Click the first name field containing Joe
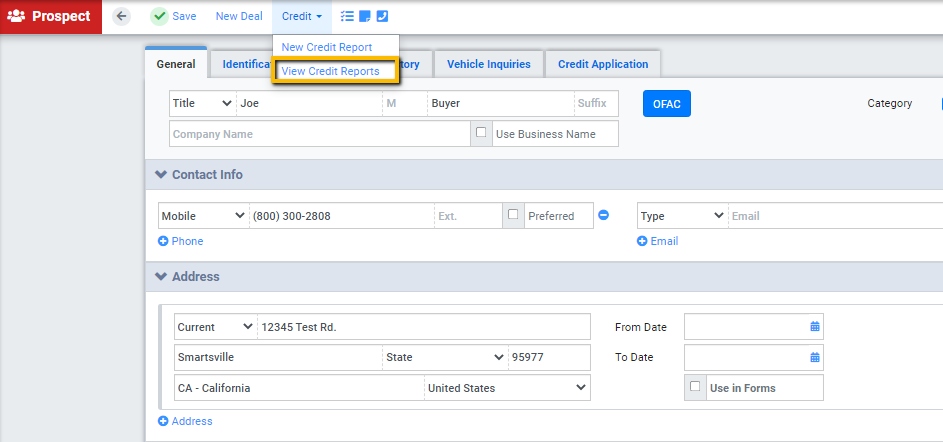Viewport: 943px width, 442px height. 309,103
